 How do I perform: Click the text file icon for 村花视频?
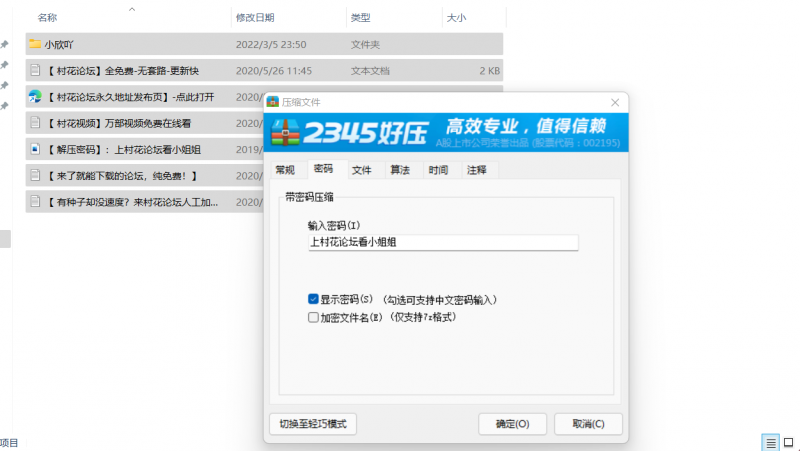coord(35,123)
